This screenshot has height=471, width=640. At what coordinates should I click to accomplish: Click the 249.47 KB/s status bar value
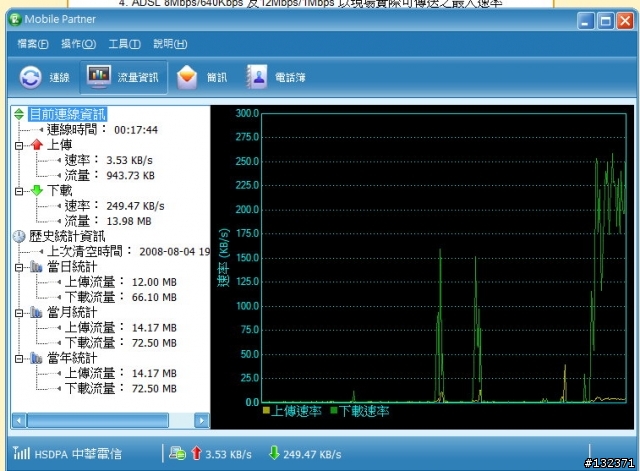pos(312,454)
